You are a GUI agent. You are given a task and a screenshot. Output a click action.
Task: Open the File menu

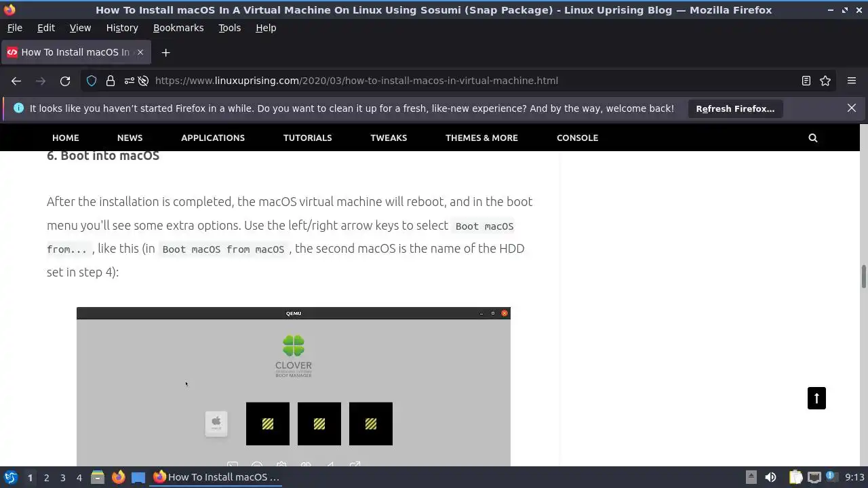tap(14, 28)
